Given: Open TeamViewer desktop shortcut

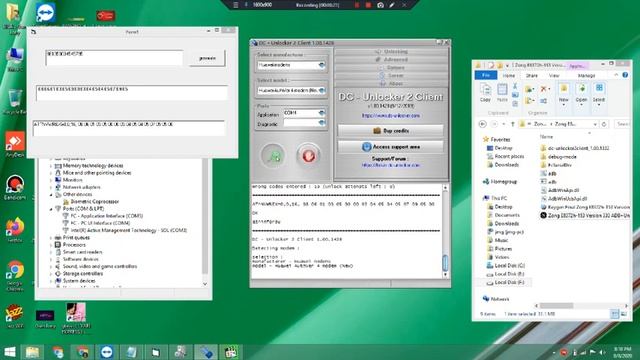Looking at the screenshot, I should tap(45, 13).
